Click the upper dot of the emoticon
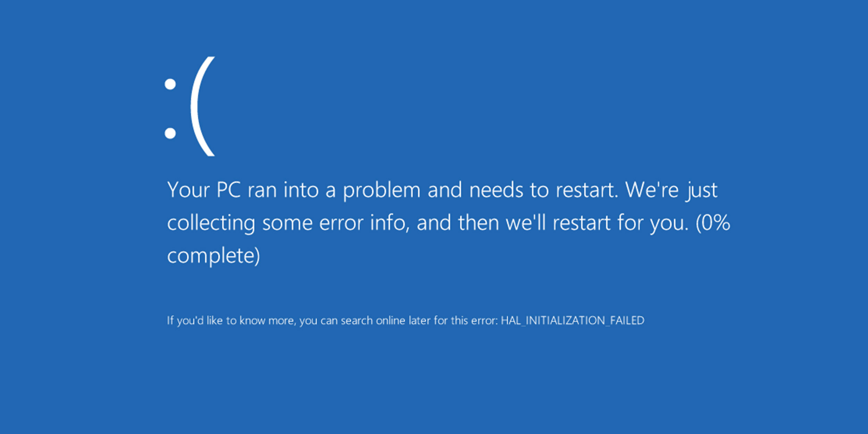 [170, 84]
